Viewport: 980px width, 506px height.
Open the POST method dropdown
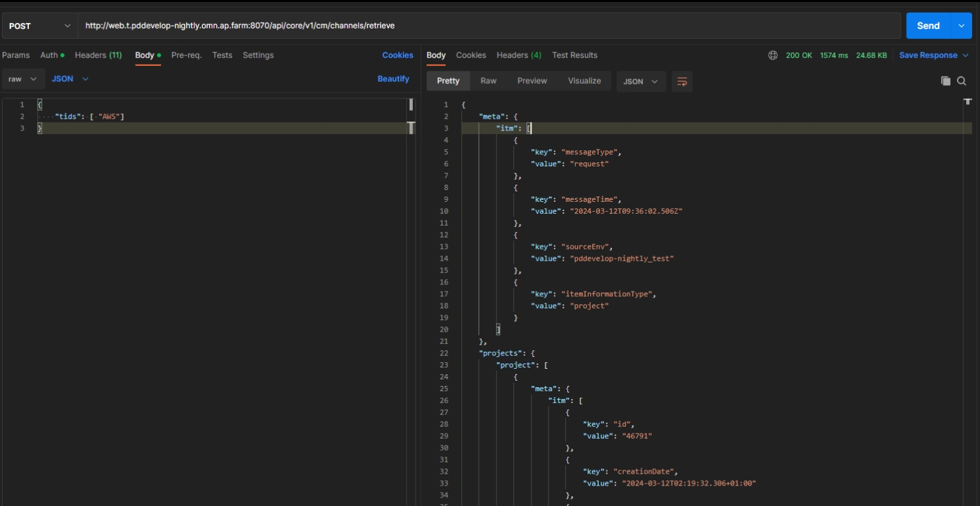point(39,26)
